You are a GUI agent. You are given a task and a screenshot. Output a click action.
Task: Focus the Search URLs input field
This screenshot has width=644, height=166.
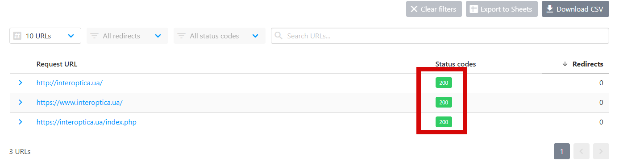tap(440, 36)
